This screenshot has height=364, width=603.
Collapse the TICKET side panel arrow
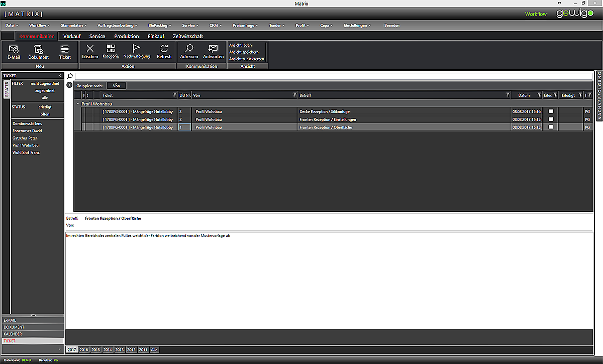pos(60,76)
